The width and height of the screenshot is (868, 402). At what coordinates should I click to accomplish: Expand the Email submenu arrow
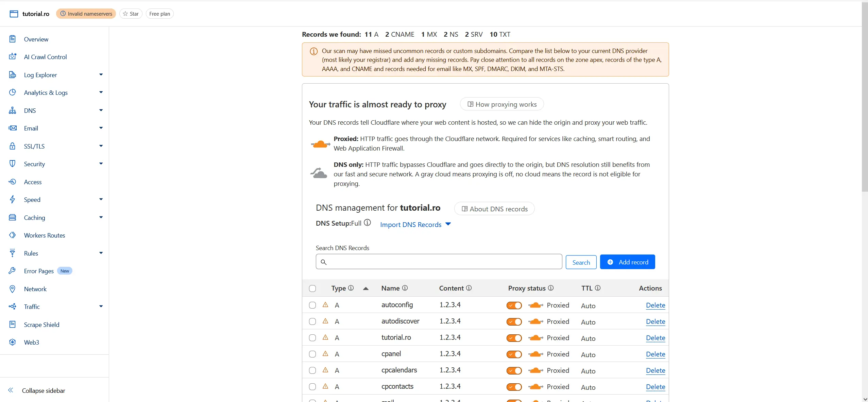101,128
